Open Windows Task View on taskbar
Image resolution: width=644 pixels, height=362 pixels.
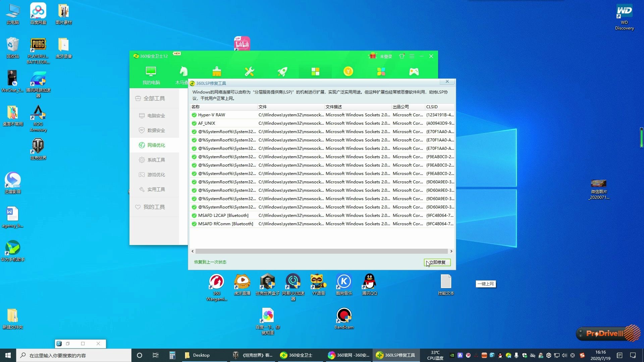[x=155, y=355]
